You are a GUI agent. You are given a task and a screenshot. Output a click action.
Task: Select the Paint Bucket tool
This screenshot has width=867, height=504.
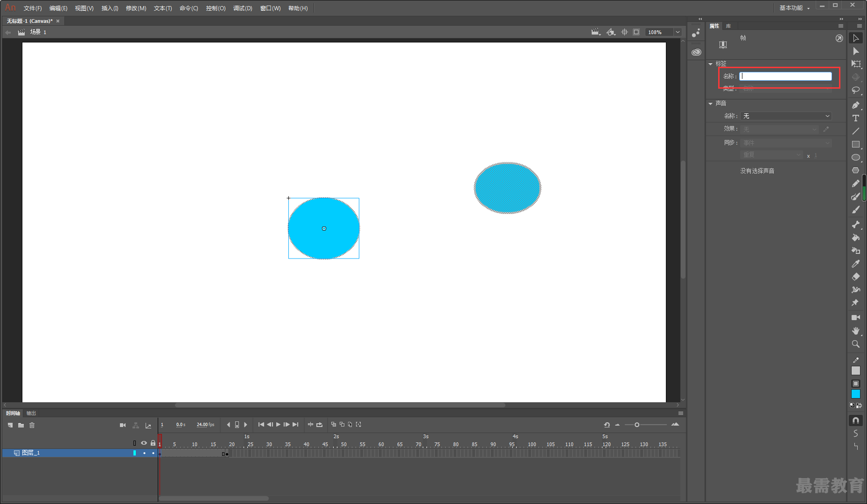tap(855, 238)
